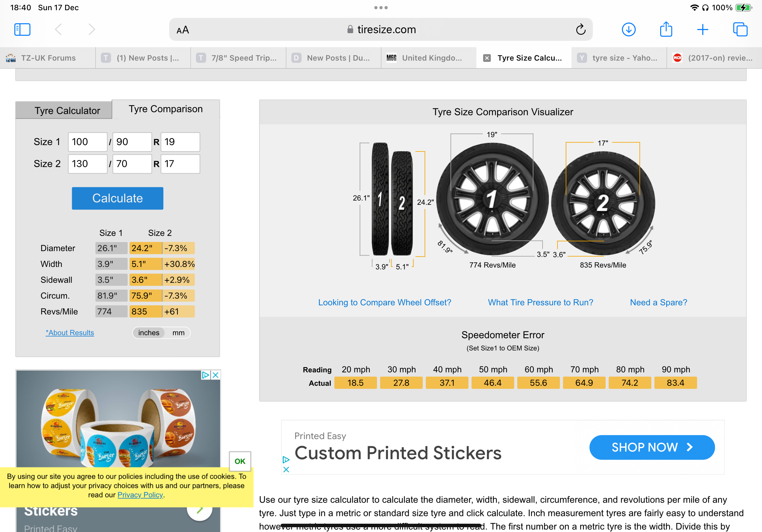This screenshot has width=762, height=532.
Task: Tap the three-dots multitasking menu
Action: 381,8
